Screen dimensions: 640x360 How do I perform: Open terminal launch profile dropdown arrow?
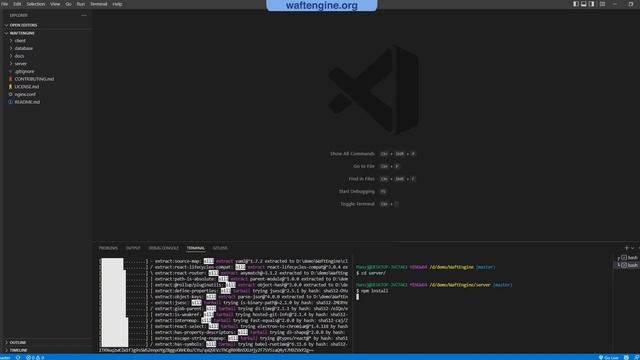[633, 248]
